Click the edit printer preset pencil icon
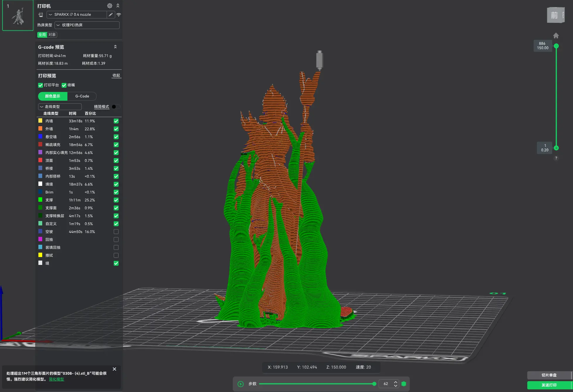 click(x=110, y=15)
